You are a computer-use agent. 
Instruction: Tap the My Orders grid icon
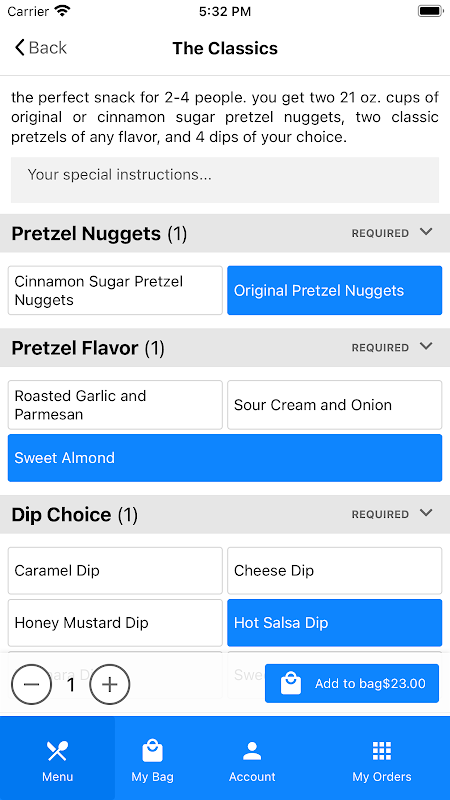tap(382, 751)
